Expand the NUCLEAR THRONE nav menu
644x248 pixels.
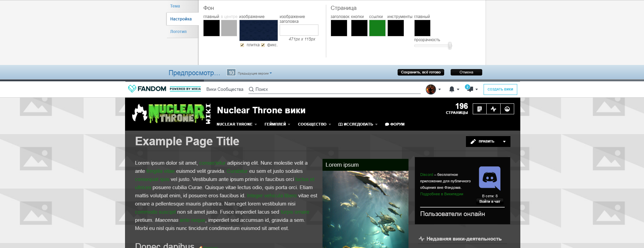pos(237,124)
